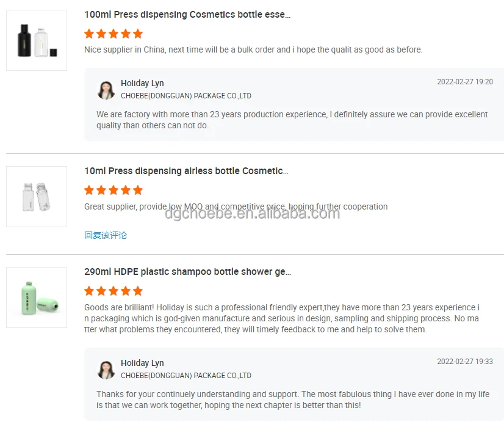Click the five-star rating of the 10ml bottle review
504x427 pixels.
[x=113, y=190]
